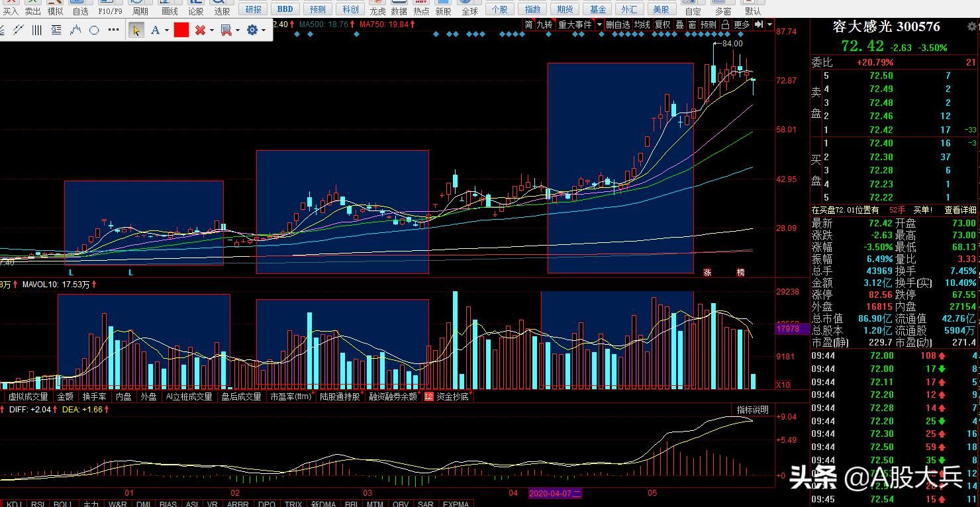This screenshot has width=980, height=507.
Task: Expand the delete (red X) dropdown arrow
Action: pos(211,30)
